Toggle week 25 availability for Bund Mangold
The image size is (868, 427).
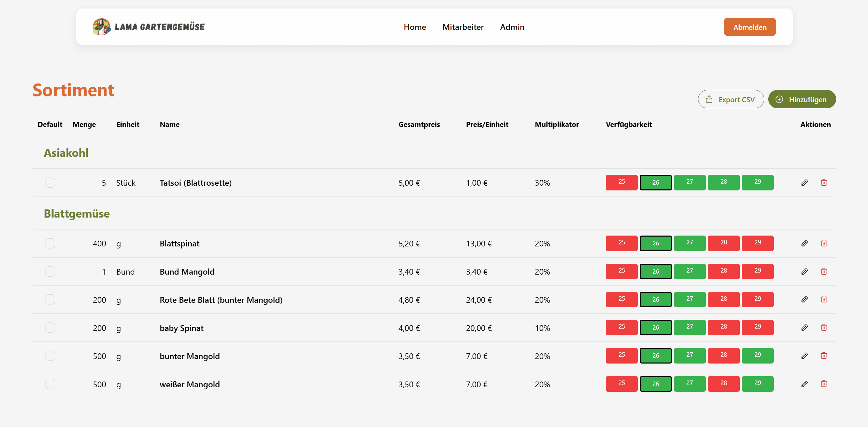pyautogui.click(x=621, y=271)
